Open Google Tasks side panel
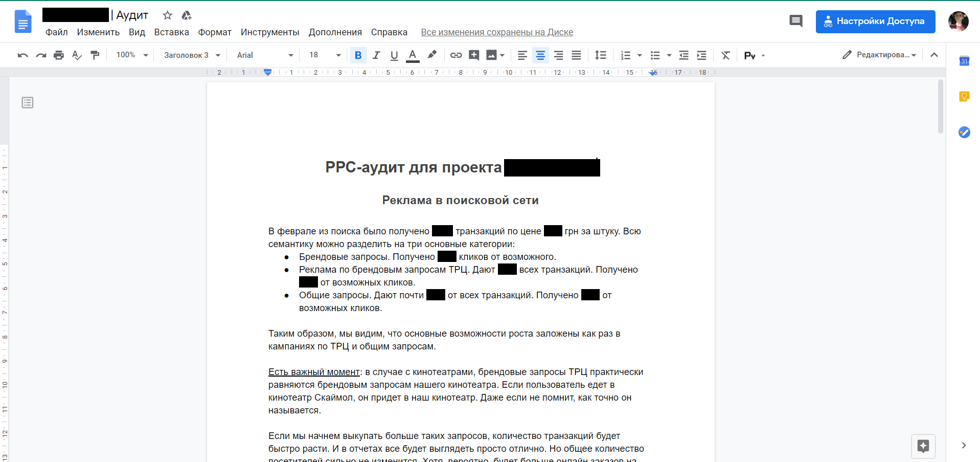The width and height of the screenshot is (980, 462). click(x=964, y=132)
